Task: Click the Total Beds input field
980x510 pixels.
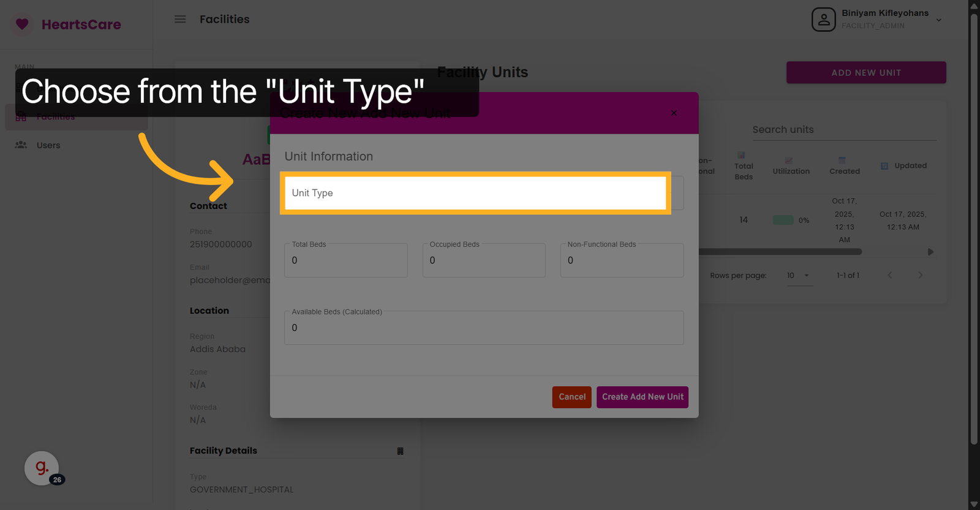Action: click(346, 261)
